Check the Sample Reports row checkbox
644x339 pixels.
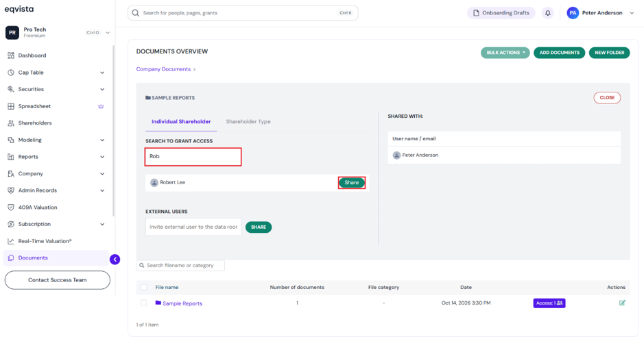pos(144,303)
